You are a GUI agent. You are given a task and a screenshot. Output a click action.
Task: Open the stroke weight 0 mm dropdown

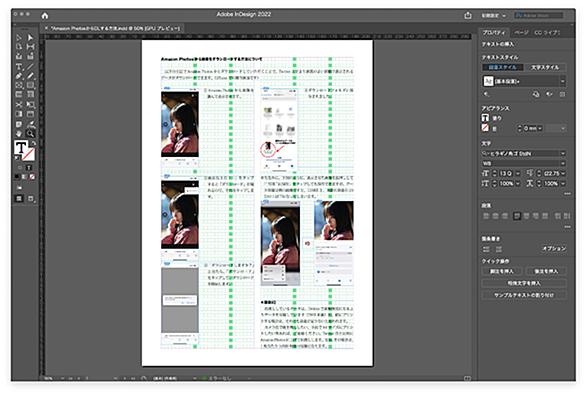pos(540,128)
